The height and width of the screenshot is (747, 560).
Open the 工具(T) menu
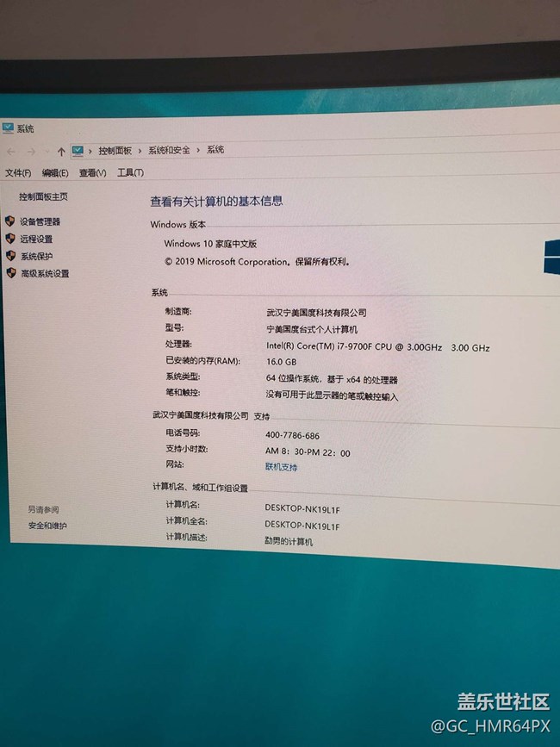(130, 173)
